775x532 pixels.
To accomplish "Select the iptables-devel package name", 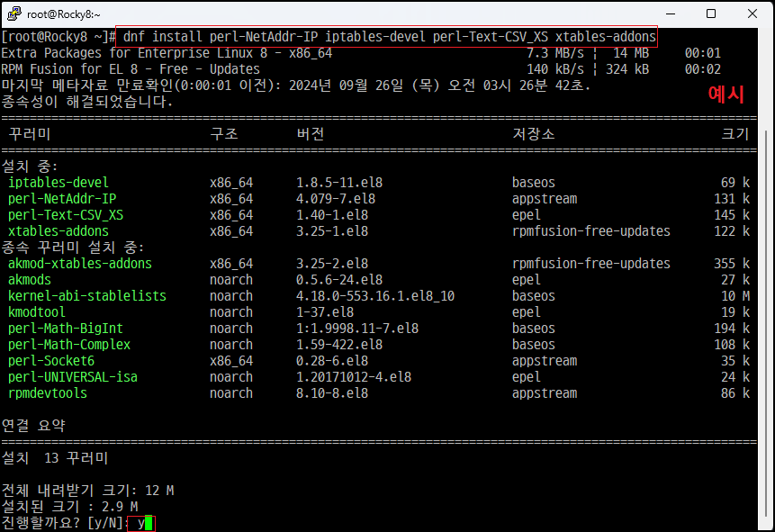I will [x=59, y=183].
